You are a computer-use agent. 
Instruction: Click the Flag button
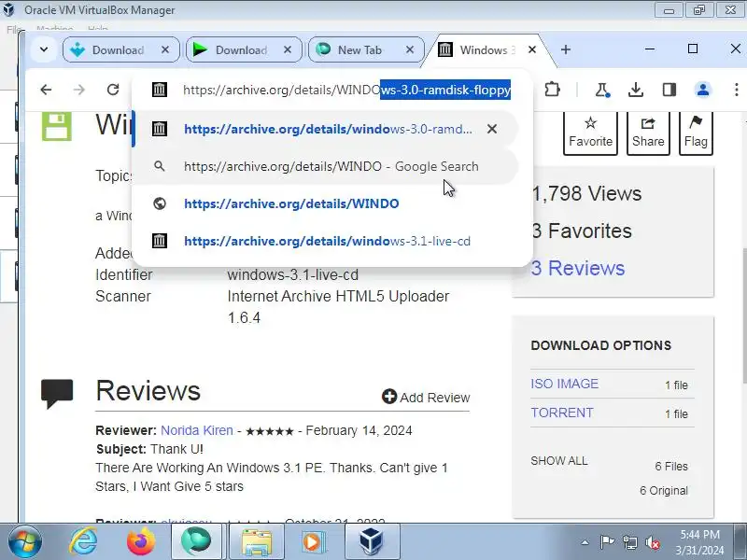click(x=696, y=133)
